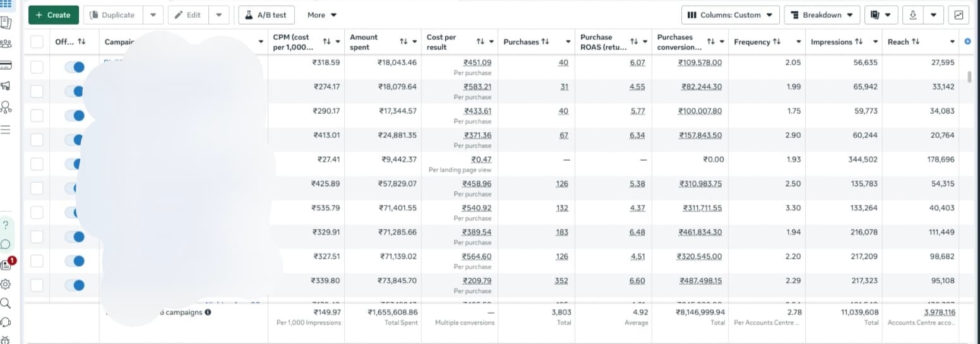Add a column with the blue plus icon
This screenshot has height=344, width=980.
click(969, 42)
